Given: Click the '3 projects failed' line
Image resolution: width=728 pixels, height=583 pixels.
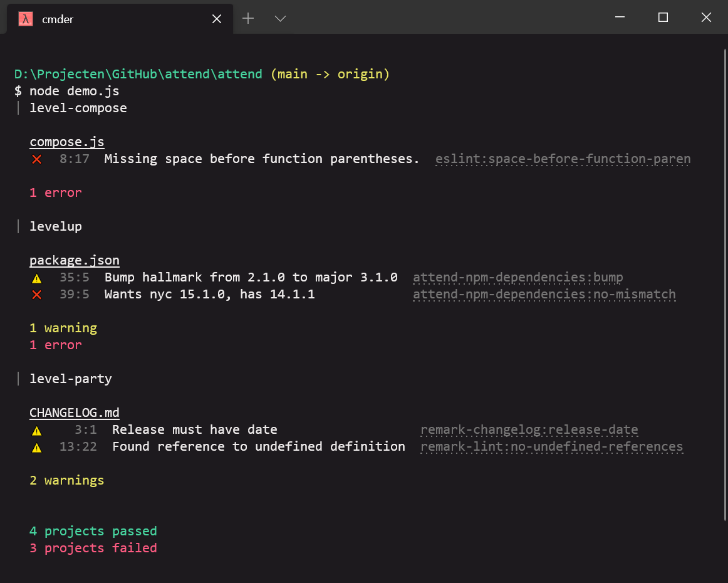Looking at the screenshot, I should pos(93,548).
